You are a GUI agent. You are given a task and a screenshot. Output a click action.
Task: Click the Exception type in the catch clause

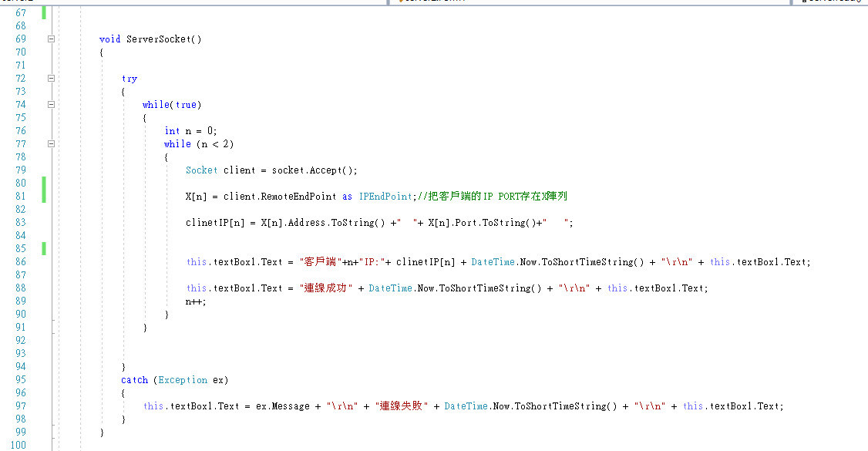tap(183, 379)
